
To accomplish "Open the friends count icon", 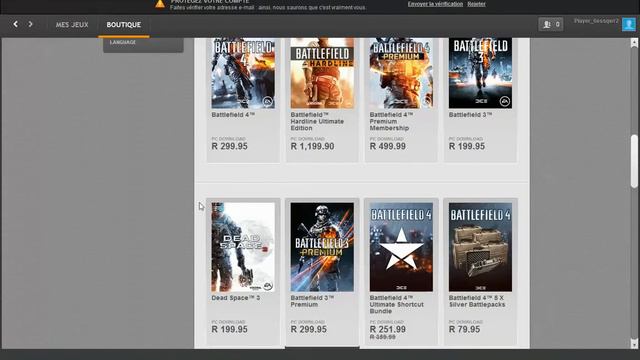I will coord(551,24).
